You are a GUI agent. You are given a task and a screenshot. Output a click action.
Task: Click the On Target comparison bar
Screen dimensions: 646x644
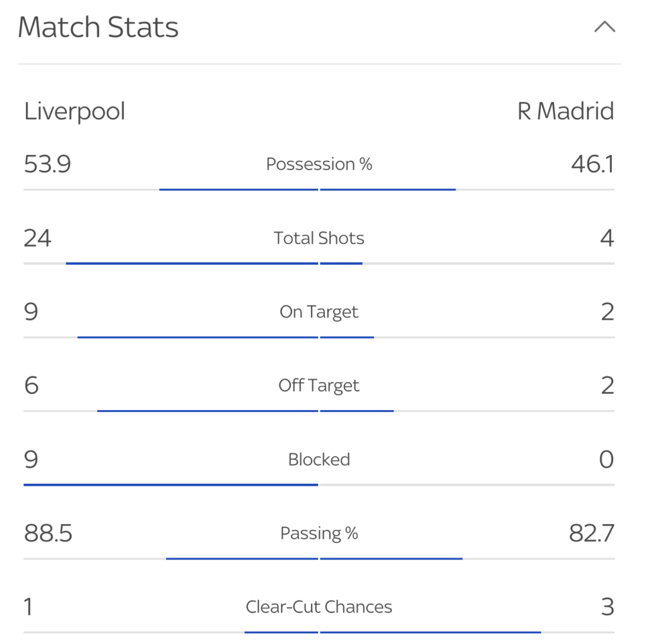pos(319,337)
